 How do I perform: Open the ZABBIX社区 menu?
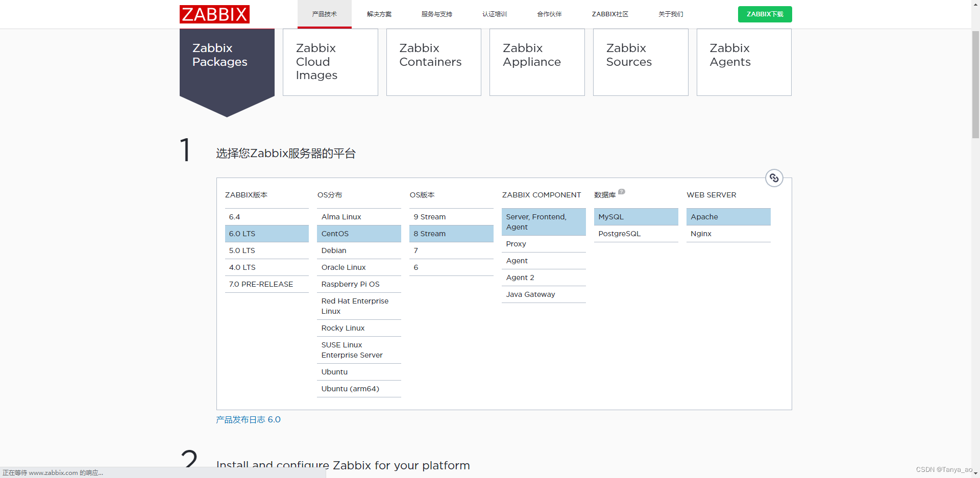click(x=609, y=14)
